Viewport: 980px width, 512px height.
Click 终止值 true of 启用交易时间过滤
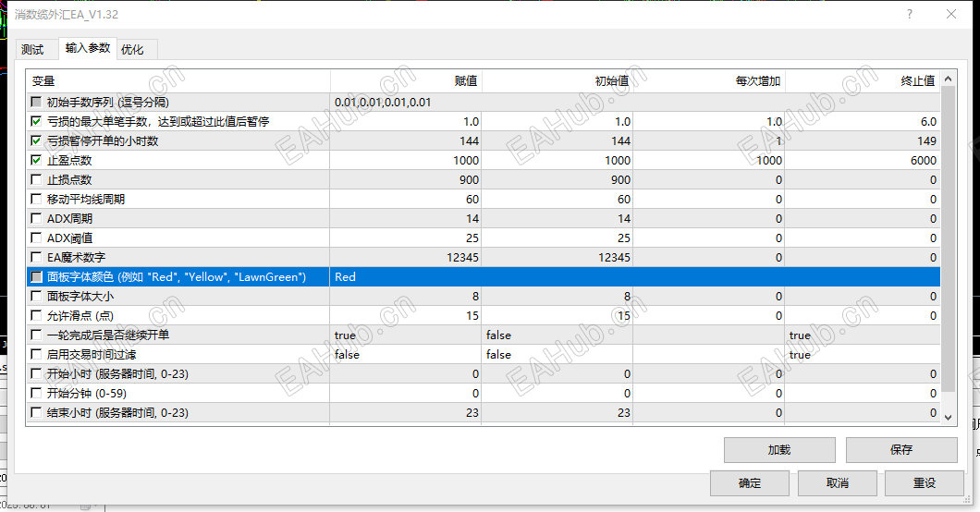(x=863, y=355)
